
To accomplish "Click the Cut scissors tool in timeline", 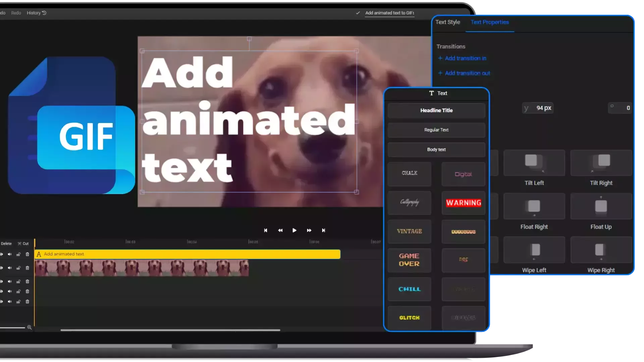I will pyautogui.click(x=23, y=244).
